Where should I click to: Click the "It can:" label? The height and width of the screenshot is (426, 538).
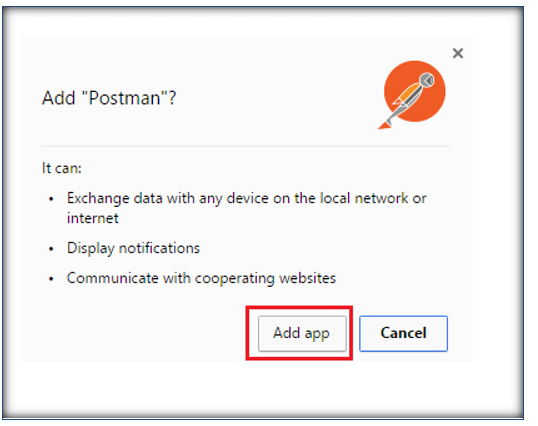point(62,168)
